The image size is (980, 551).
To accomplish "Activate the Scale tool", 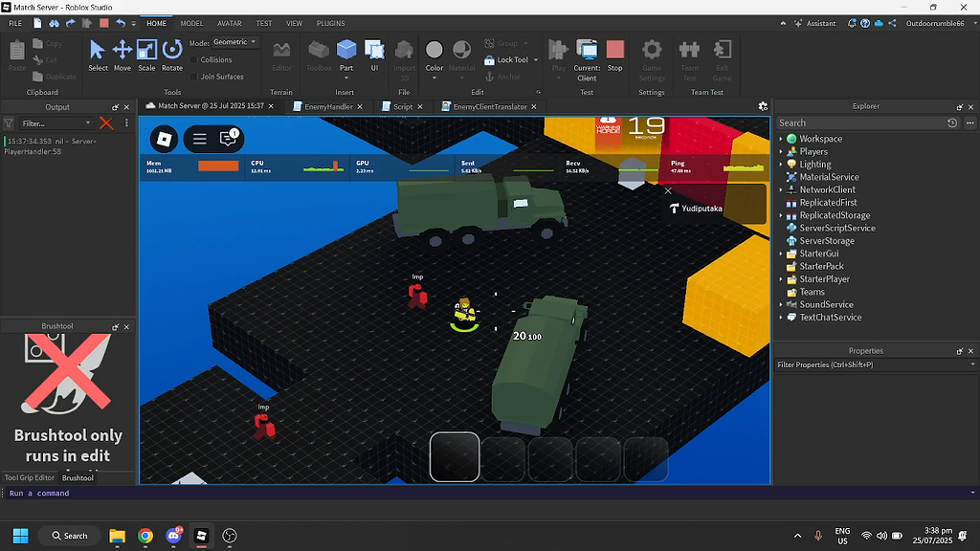I will point(146,55).
